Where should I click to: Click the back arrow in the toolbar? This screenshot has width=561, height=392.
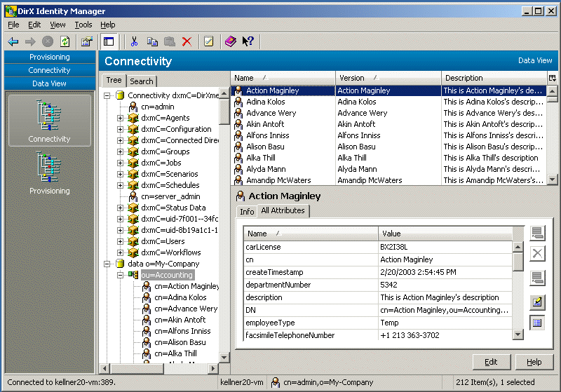click(13, 41)
